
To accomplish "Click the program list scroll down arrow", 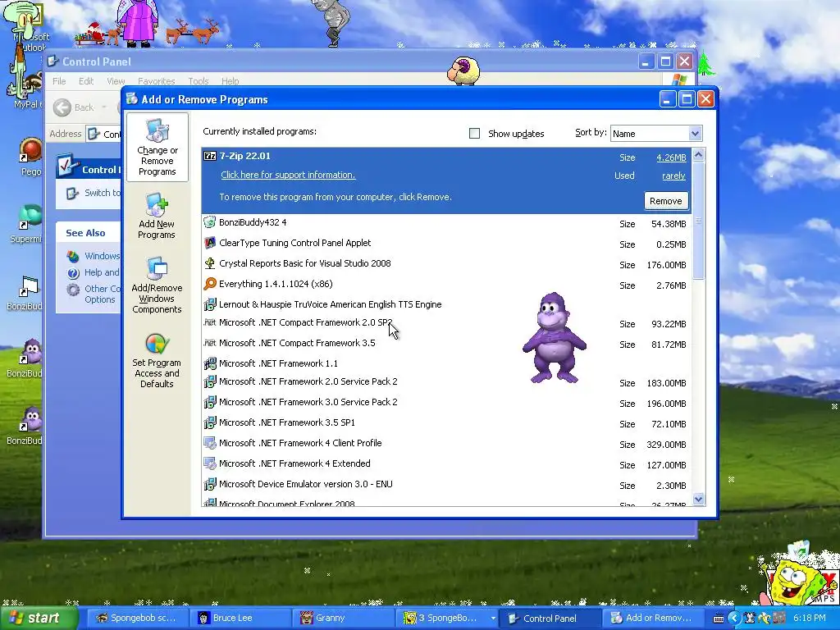I will coord(698,500).
